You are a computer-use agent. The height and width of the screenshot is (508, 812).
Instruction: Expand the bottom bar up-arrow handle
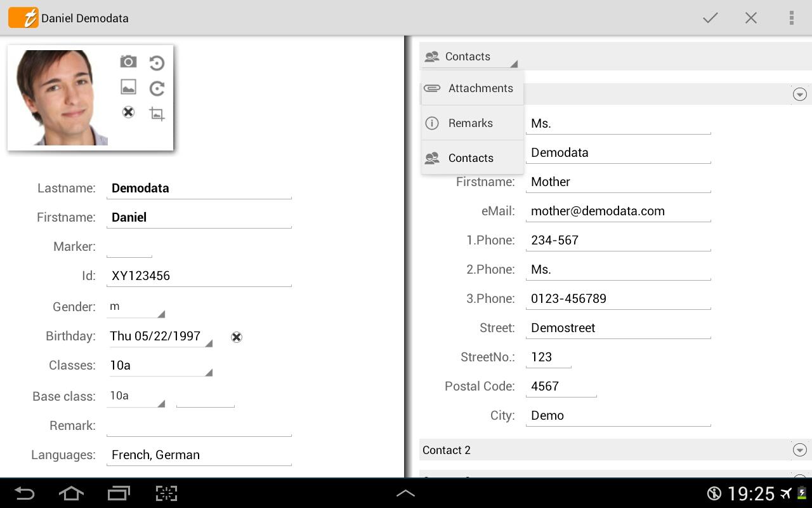[405, 493]
